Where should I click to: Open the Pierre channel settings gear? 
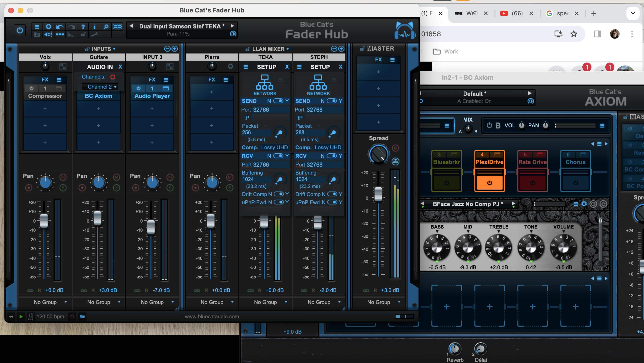pos(230,66)
